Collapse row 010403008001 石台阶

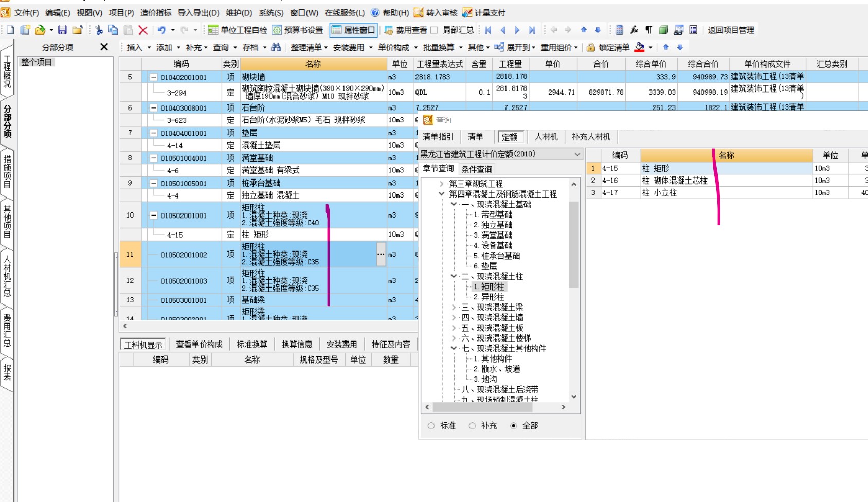tap(153, 108)
